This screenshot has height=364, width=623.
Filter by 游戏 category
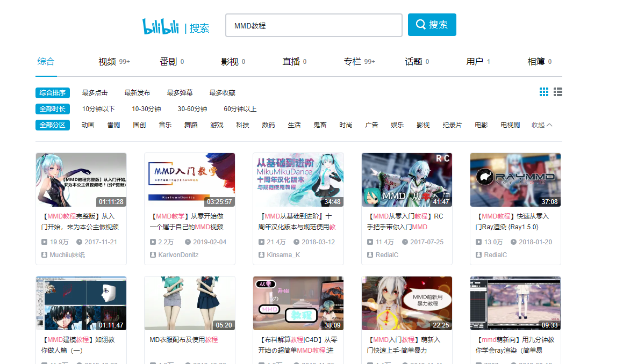[217, 125]
